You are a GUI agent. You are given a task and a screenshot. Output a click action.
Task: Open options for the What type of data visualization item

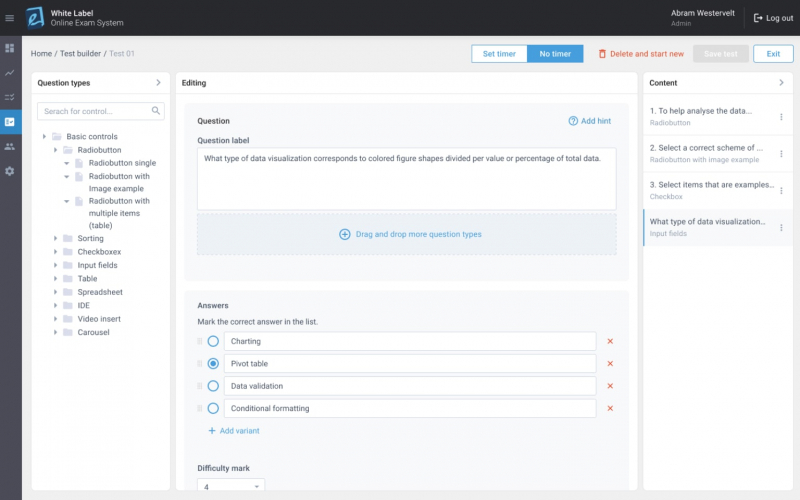coord(781,228)
